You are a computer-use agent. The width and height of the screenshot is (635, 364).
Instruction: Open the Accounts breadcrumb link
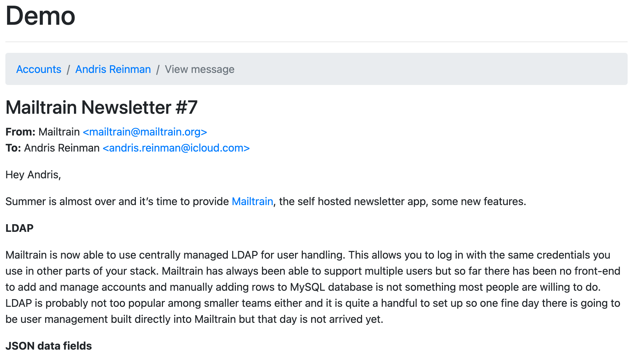tap(39, 69)
